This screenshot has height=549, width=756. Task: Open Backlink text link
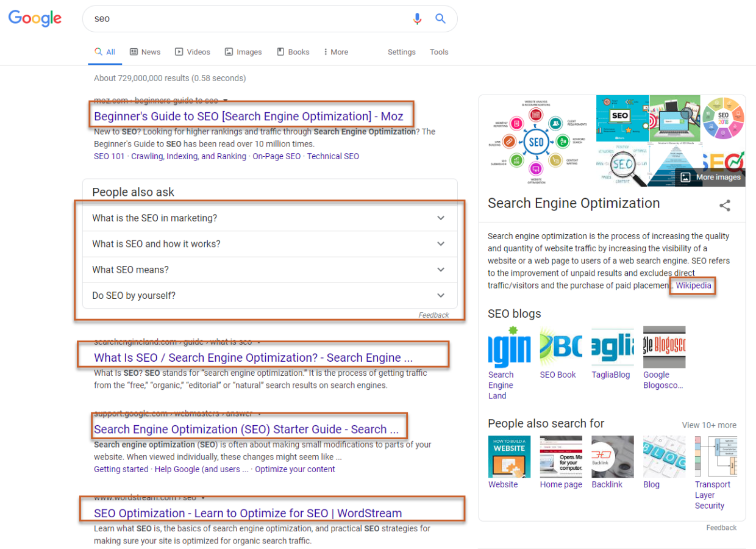[x=607, y=484]
